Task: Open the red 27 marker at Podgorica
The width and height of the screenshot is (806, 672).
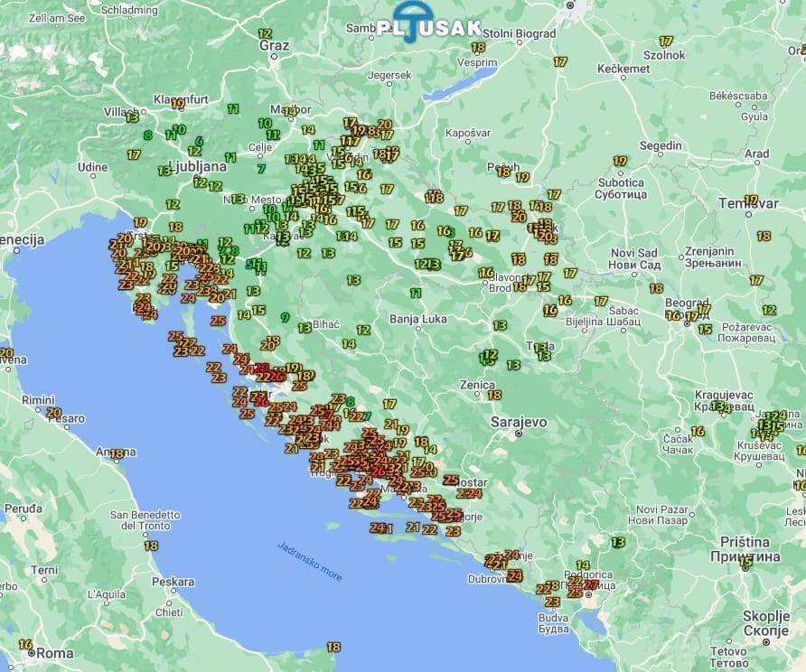Action: [x=591, y=584]
